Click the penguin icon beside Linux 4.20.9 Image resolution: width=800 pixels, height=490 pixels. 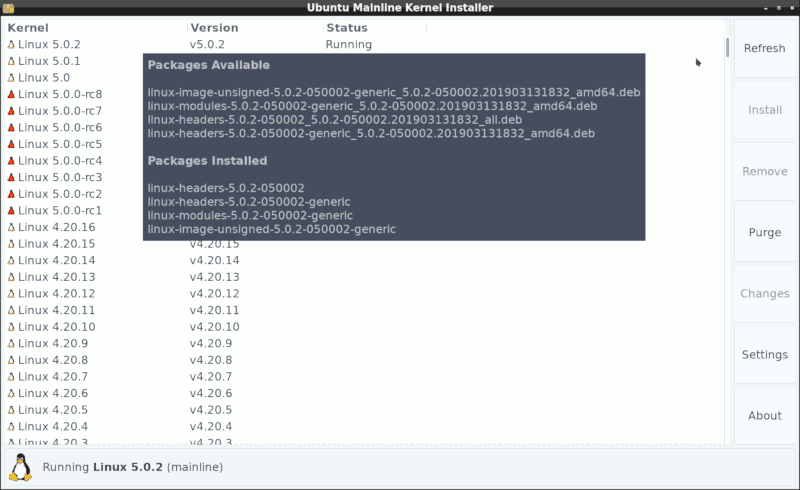point(11,344)
